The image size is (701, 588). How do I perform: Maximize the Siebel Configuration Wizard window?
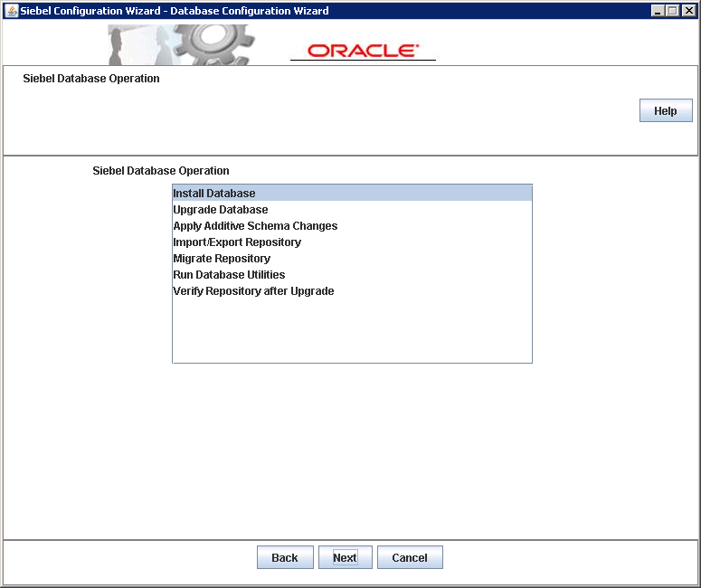[x=673, y=11]
